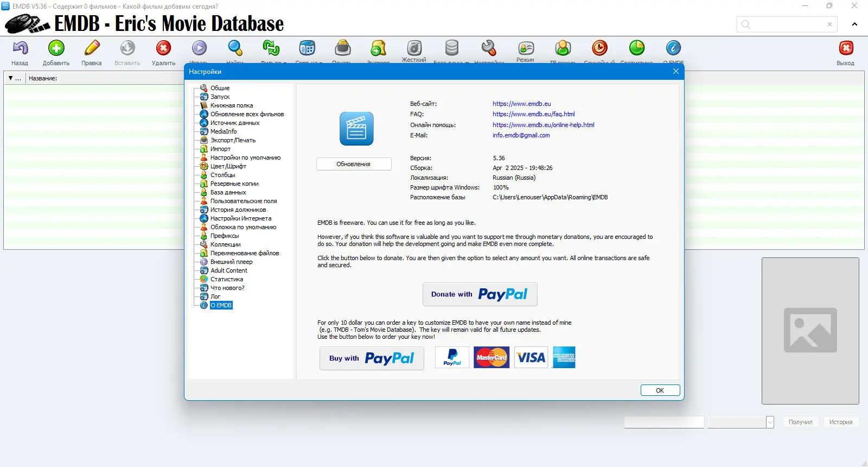Open Статистика in the settings tree
The width and height of the screenshot is (868, 467).
227,279
